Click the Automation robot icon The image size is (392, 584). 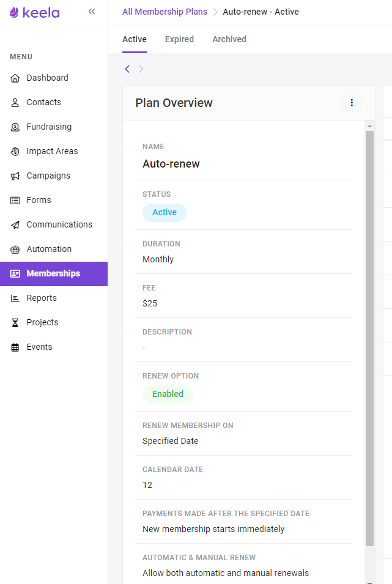pyautogui.click(x=15, y=249)
